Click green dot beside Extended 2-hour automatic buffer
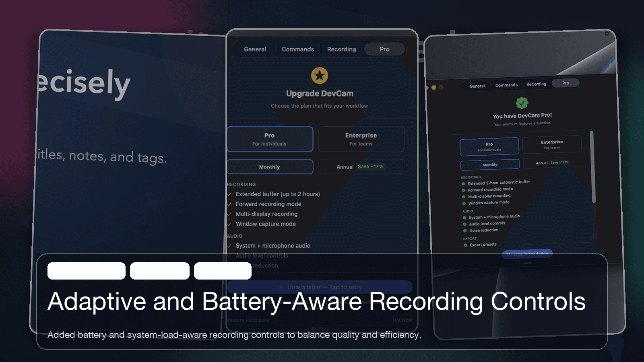This screenshot has width=644, height=362. click(463, 184)
